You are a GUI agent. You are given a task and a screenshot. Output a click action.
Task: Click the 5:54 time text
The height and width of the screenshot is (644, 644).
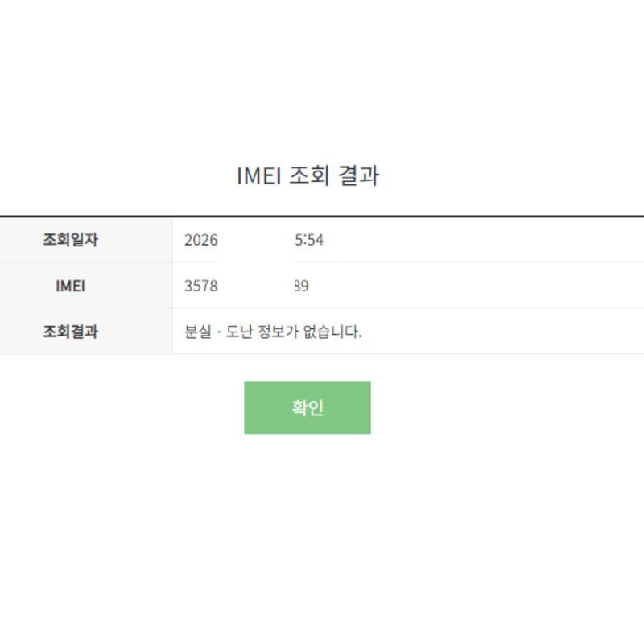309,240
